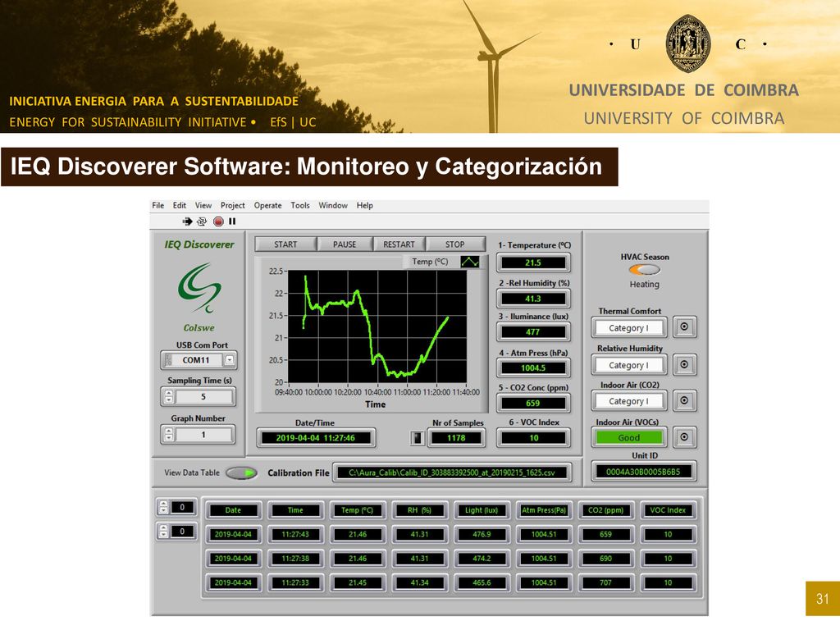The height and width of the screenshot is (630, 840).
Task: Click the Indoor Air (CO2) Category I field
Action: pyautogui.click(x=628, y=400)
